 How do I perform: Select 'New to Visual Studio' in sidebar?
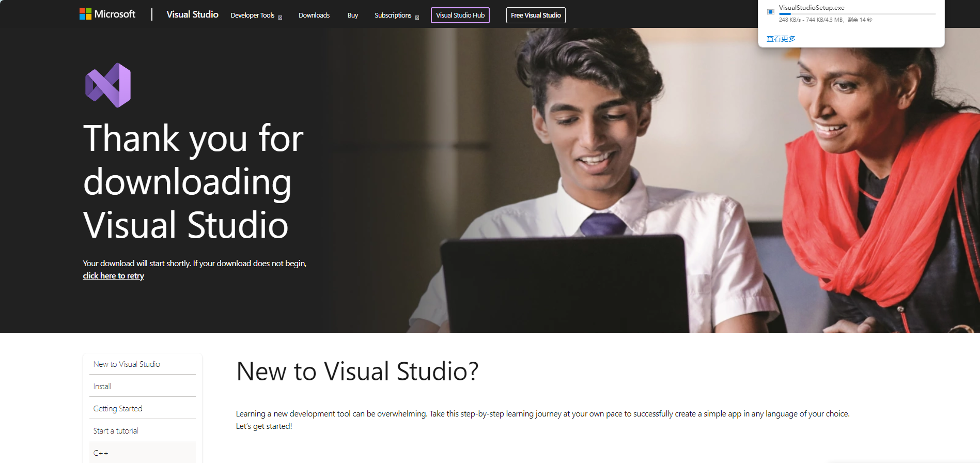coord(143,364)
